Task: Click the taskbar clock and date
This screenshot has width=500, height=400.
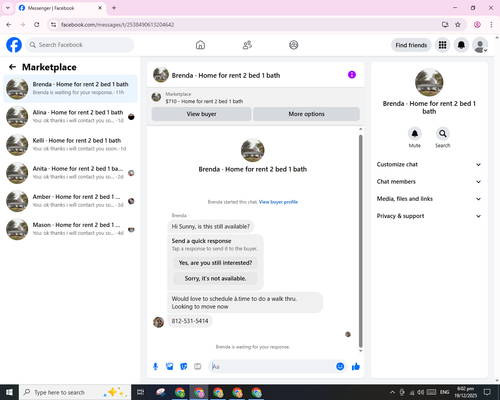Action: click(x=465, y=392)
